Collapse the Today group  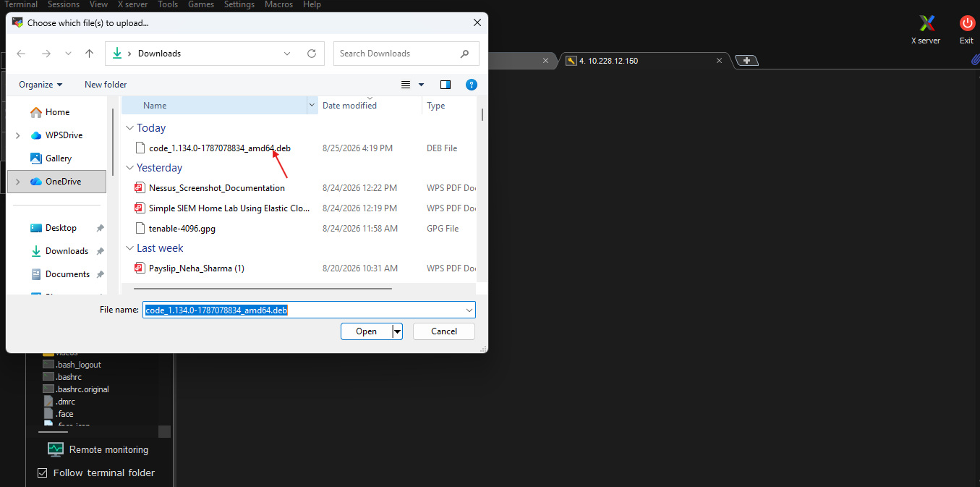coord(130,128)
